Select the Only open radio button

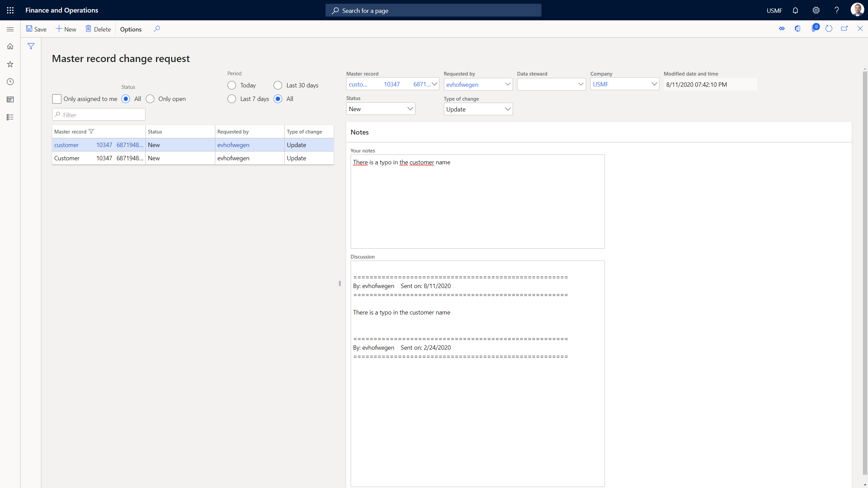coord(150,99)
